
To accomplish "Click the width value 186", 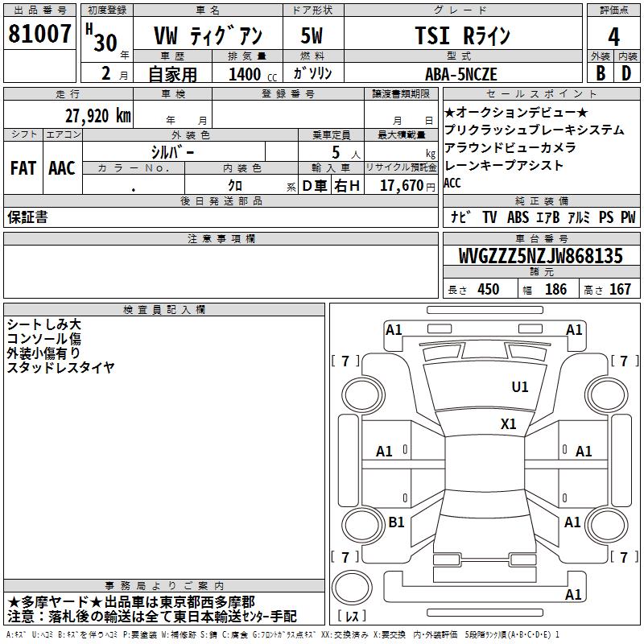I will [x=555, y=289].
